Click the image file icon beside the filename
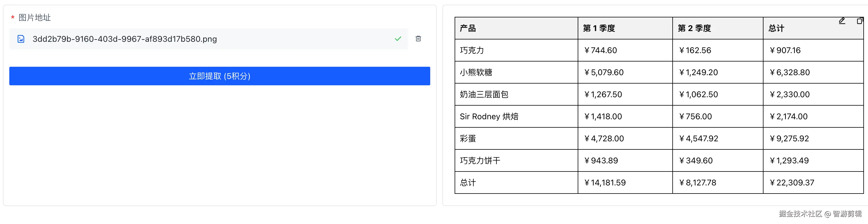This screenshot has width=868, height=224. point(21,39)
